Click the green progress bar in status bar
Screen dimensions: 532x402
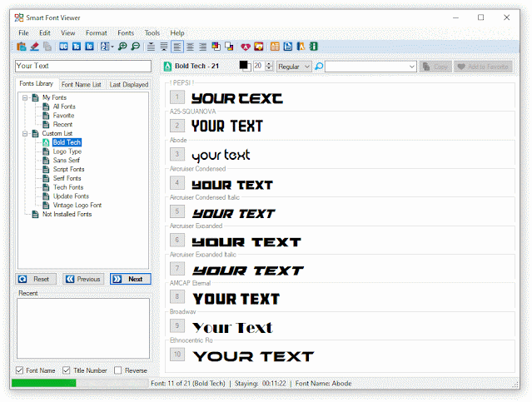click(x=44, y=383)
